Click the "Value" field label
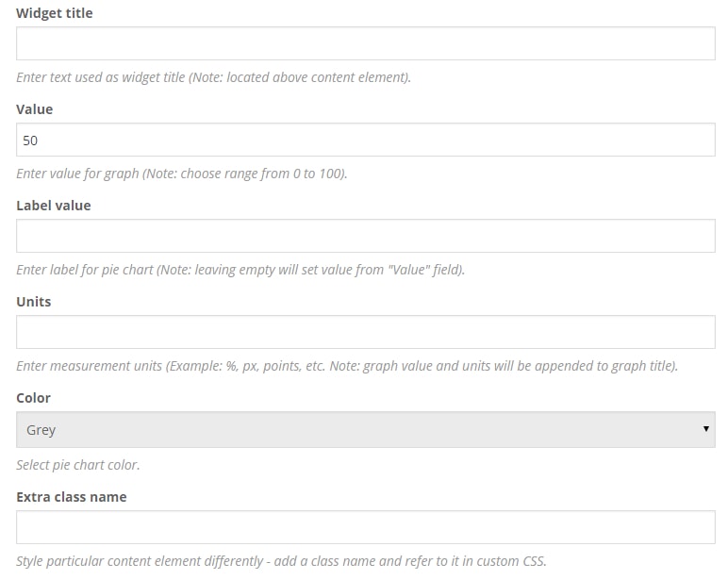The width and height of the screenshot is (728, 580). [35, 109]
